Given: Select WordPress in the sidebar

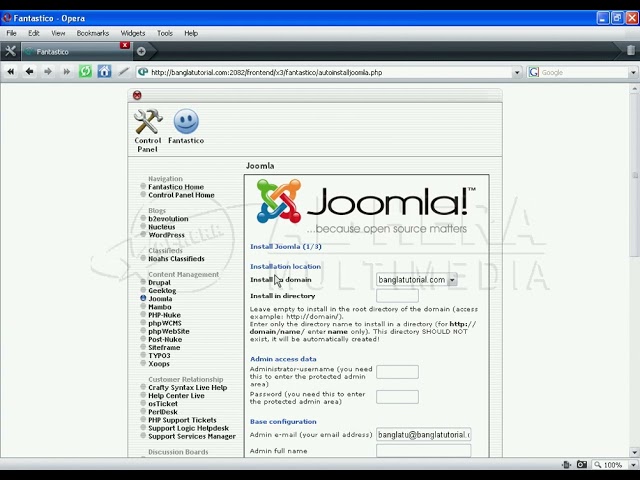Looking at the screenshot, I should tap(167, 235).
